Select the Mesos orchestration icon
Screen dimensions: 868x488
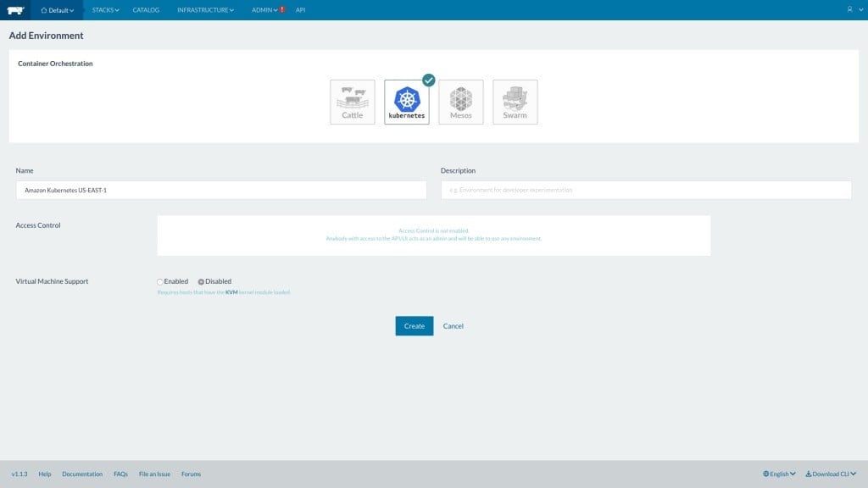461,102
